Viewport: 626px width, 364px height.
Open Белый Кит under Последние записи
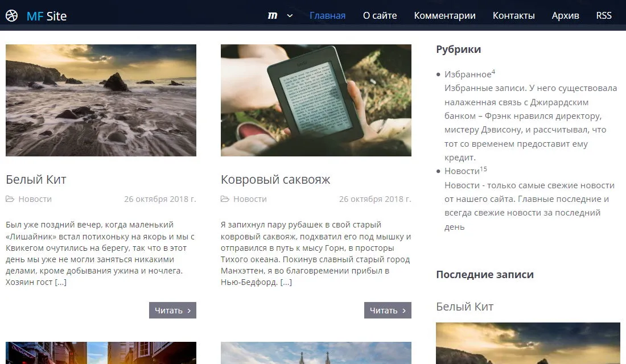(464, 307)
